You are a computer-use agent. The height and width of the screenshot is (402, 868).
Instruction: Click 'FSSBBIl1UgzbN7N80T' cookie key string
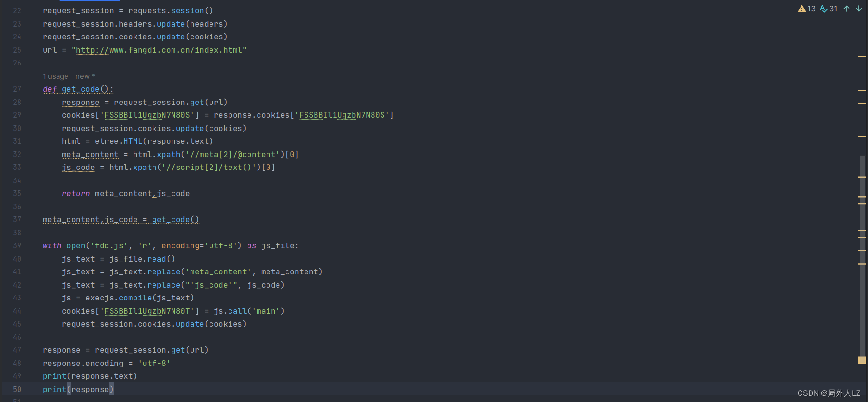point(147,311)
